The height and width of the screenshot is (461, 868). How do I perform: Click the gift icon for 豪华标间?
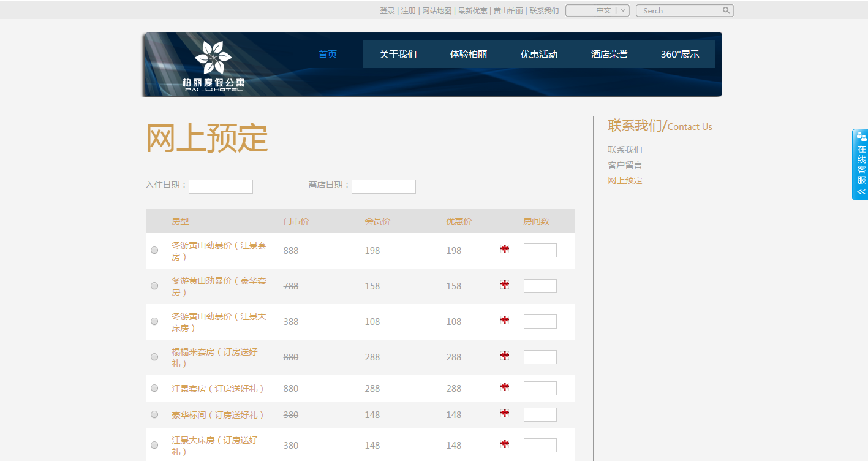(x=504, y=414)
